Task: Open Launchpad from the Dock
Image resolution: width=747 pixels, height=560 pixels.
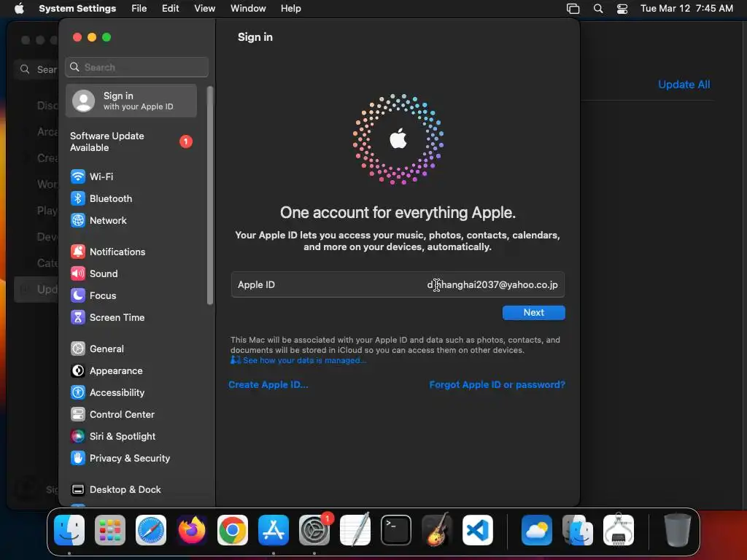Action: 110,530
